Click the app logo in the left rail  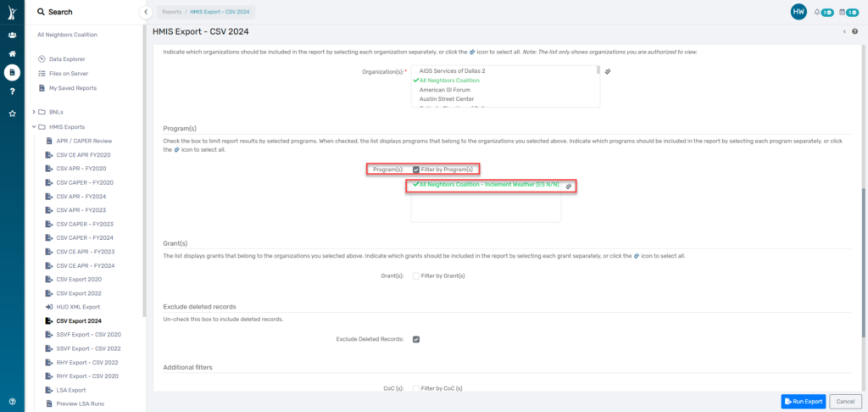click(x=12, y=12)
